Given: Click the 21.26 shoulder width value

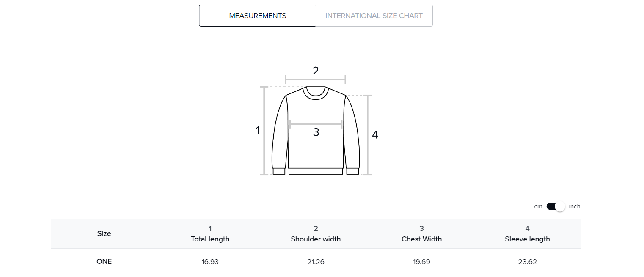Looking at the screenshot, I should point(316,262).
